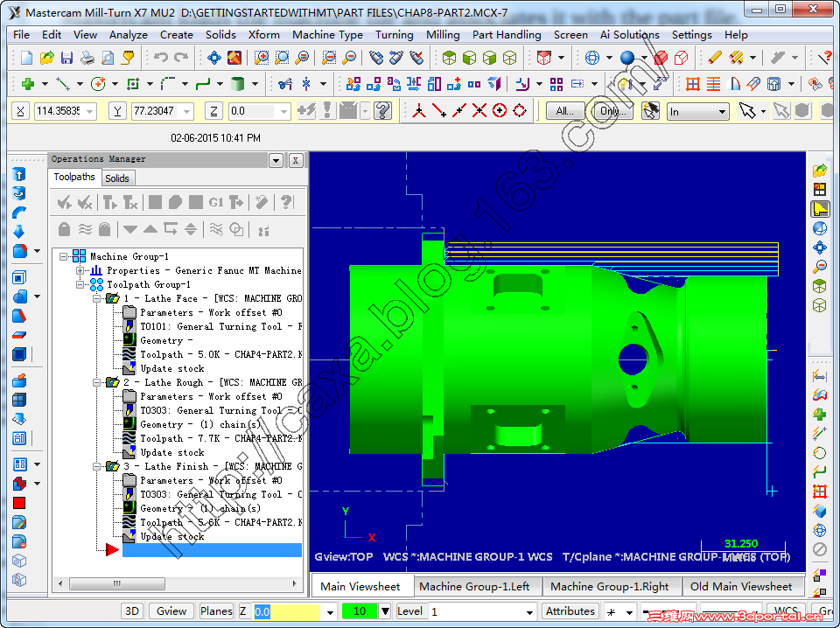Click the green plus create point icon
This screenshot has height=628, width=840.
pyautogui.click(x=28, y=83)
